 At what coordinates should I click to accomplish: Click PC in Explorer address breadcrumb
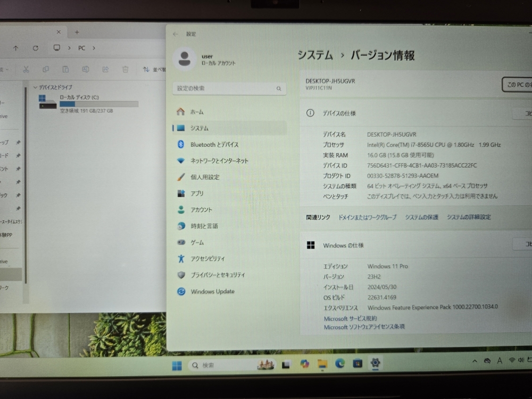point(82,48)
